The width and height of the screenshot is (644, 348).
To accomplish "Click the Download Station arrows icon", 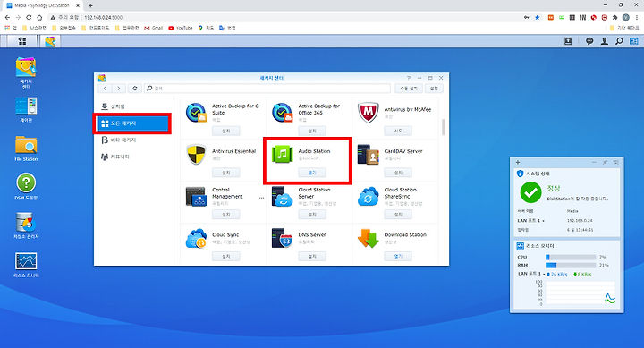I will (368, 238).
